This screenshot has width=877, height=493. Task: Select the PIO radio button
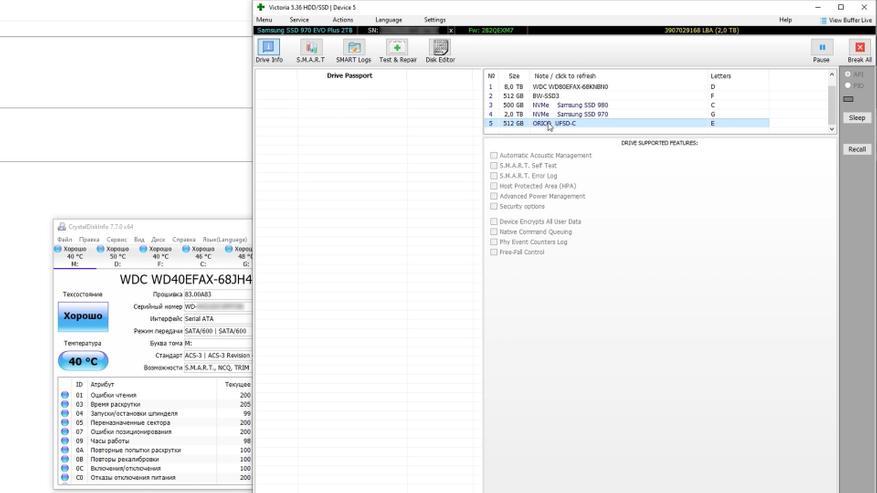click(848, 86)
